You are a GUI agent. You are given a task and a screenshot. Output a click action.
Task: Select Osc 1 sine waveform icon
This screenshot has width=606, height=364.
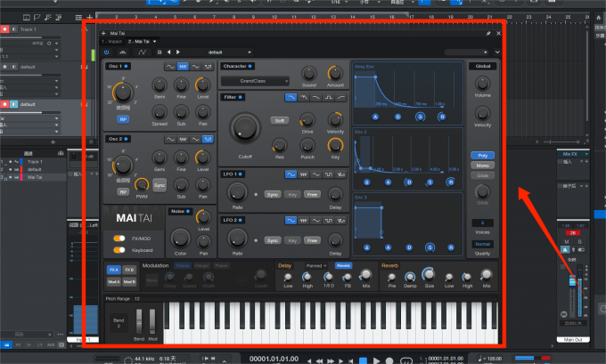tap(170, 67)
